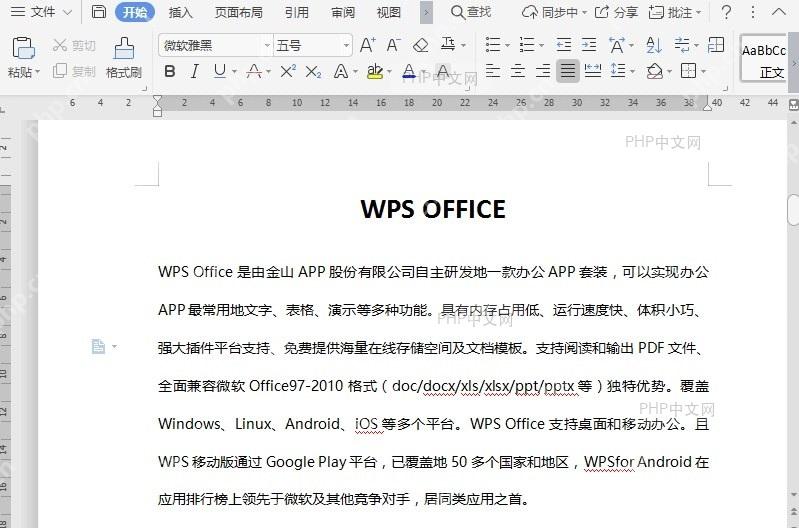Apply superscript formatting
The width and height of the screenshot is (799, 528).
(288, 71)
